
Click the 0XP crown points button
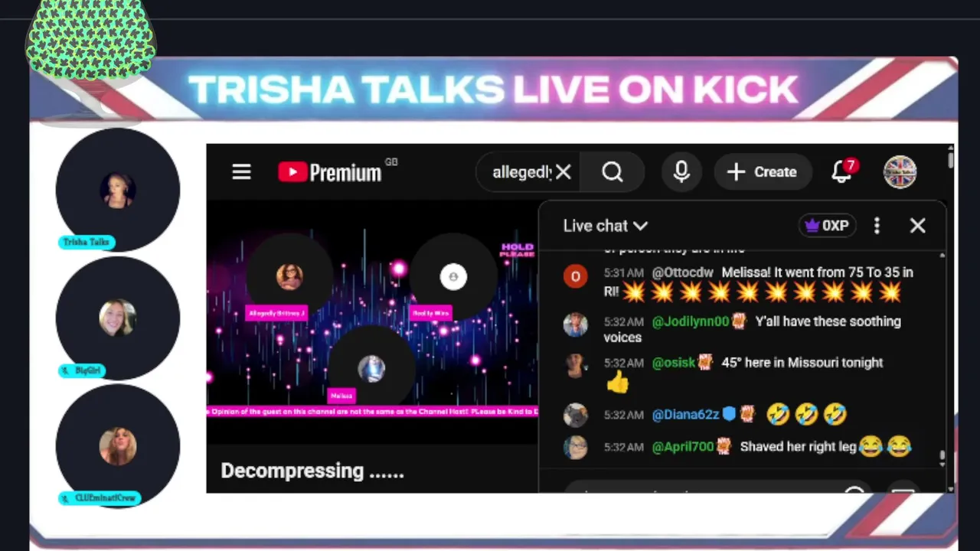[827, 226]
